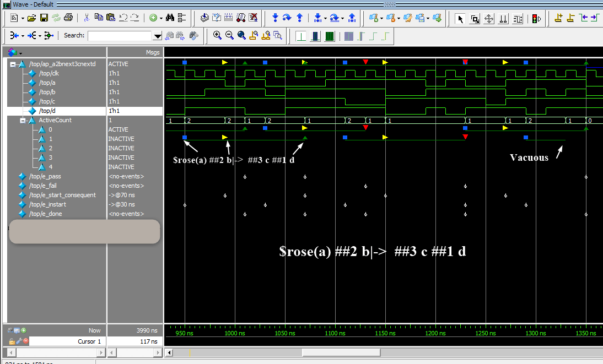Save the wave format with the disk icon
This screenshot has height=364, width=603.
click(44, 18)
